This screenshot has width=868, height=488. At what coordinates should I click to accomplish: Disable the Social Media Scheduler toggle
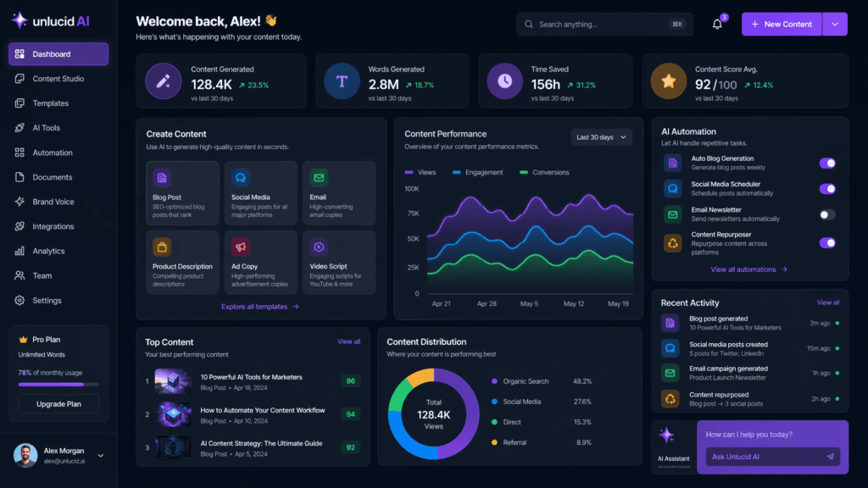(x=827, y=189)
